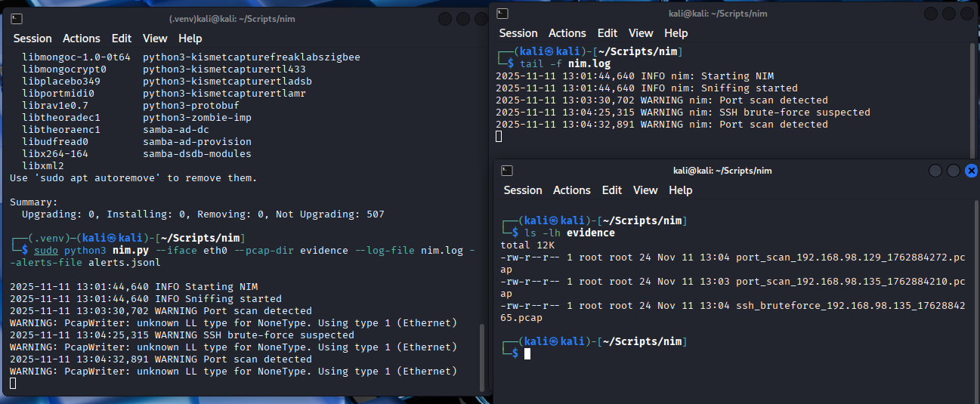Click the 13:04:32,891 'nim: Port scan detected' line
This screenshot has height=404, width=980.
[662, 124]
